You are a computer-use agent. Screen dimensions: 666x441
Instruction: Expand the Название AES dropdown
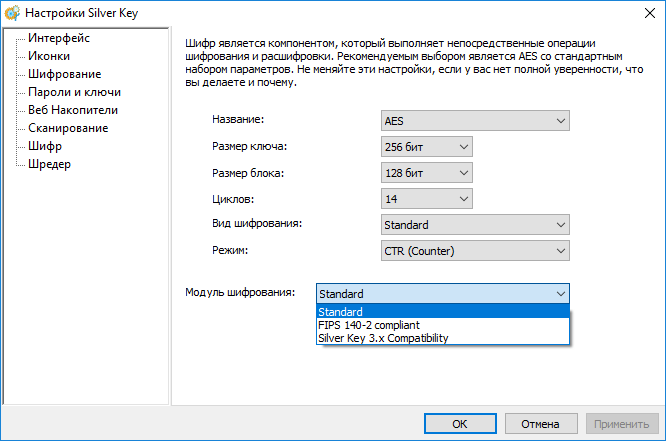(475, 121)
